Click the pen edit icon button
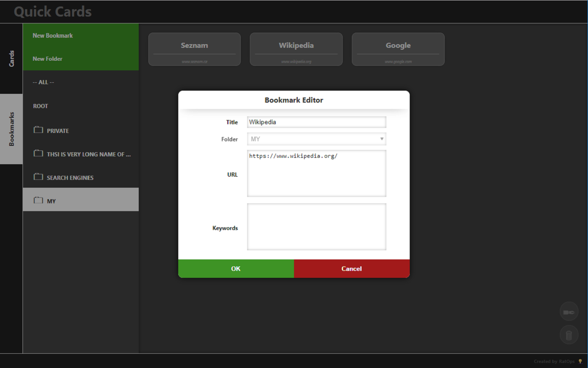 coord(569,312)
